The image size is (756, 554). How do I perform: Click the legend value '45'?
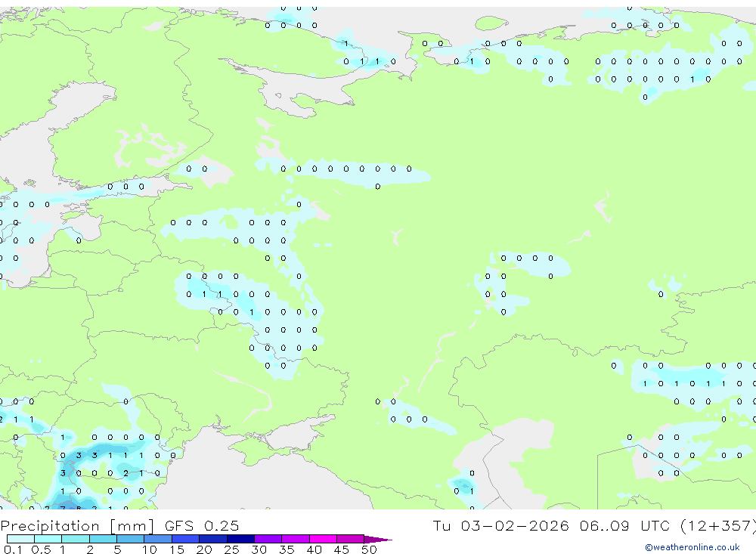pyautogui.click(x=342, y=549)
